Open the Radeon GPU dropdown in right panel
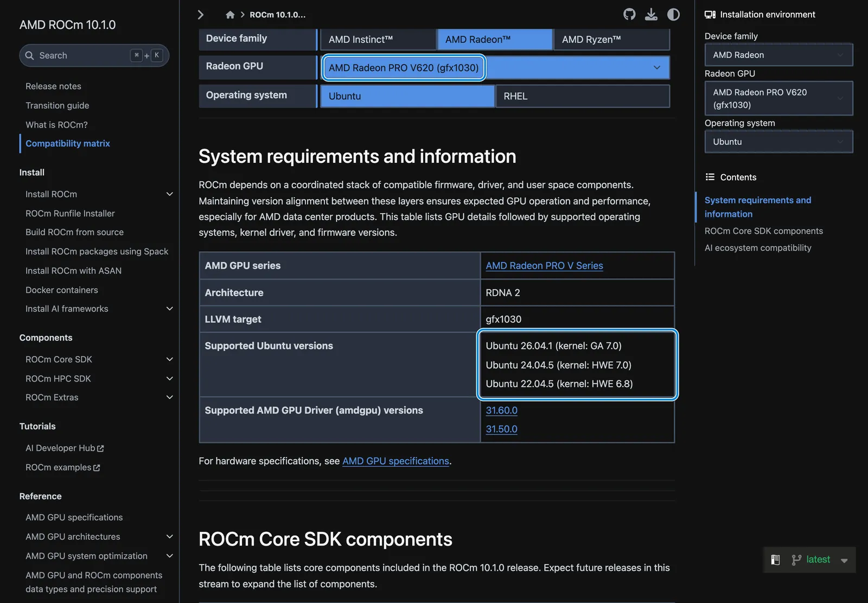868x603 pixels. [x=778, y=98]
